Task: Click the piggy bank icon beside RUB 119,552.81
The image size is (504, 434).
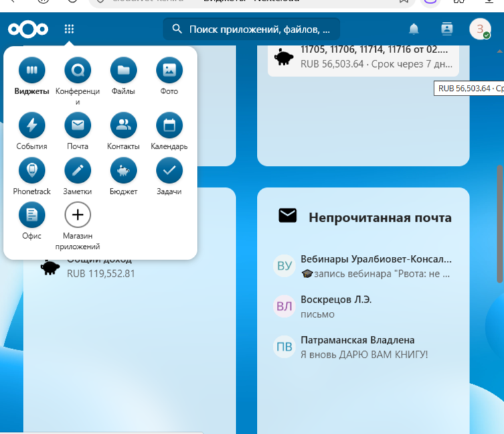Action: [50, 267]
